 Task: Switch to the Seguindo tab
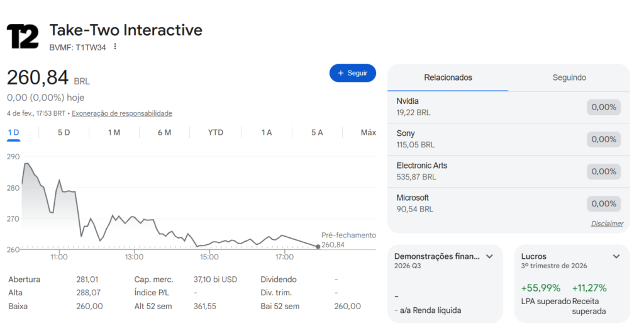(569, 77)
